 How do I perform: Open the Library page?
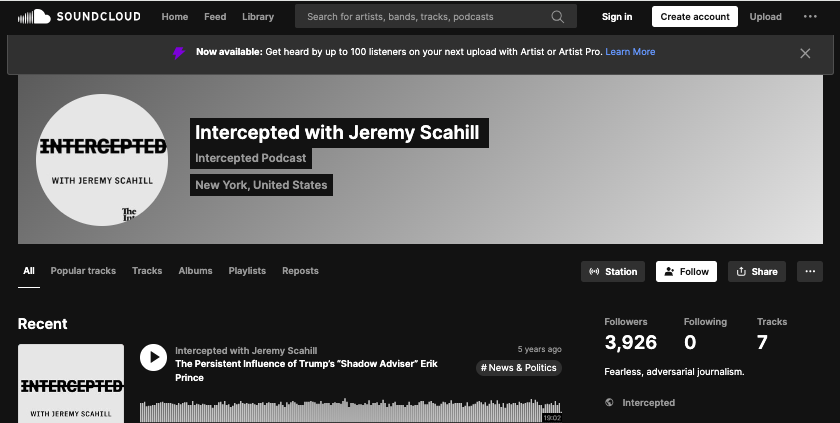pyautogui.click(x=258, y=17)
